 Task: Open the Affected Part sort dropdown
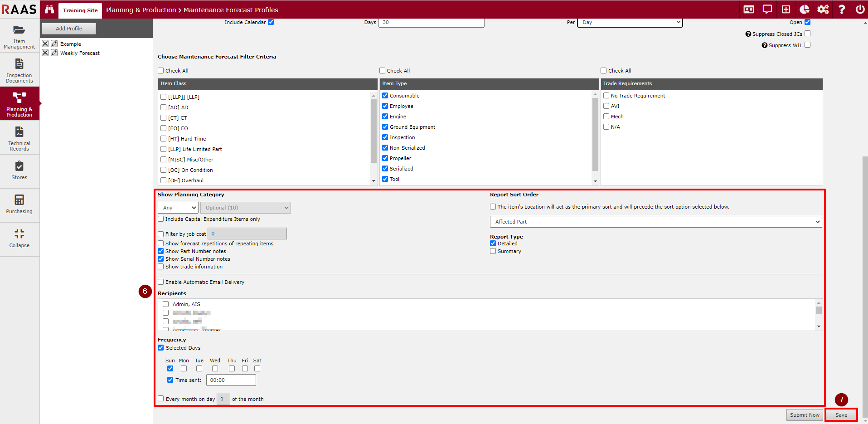(x=655, y=222)
